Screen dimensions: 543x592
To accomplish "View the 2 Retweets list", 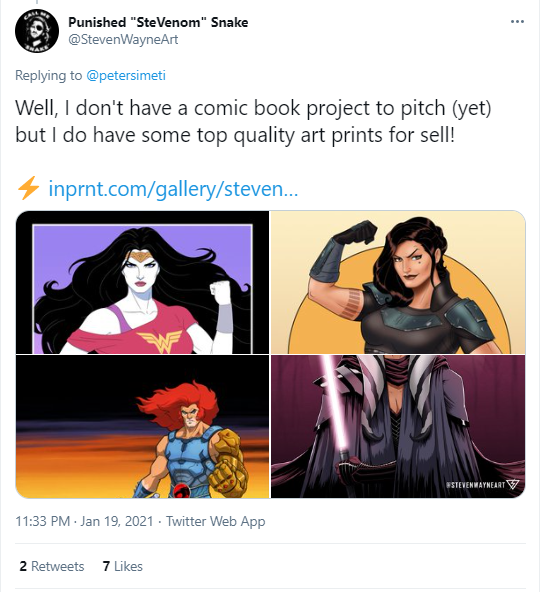I will [x=52, y=566].
